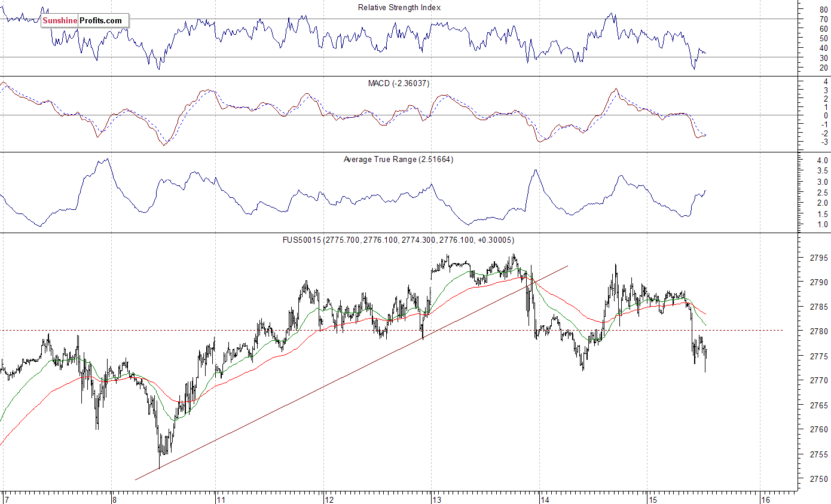Click the 2775 price axis label
The height and width of the screenshot is (504, 831).
click(x=818, y=356)
